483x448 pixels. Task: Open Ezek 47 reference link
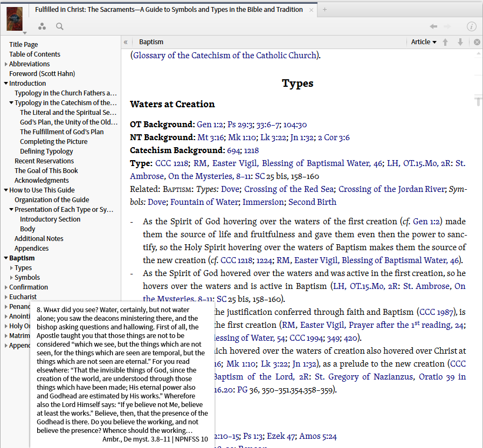point(281,436)
